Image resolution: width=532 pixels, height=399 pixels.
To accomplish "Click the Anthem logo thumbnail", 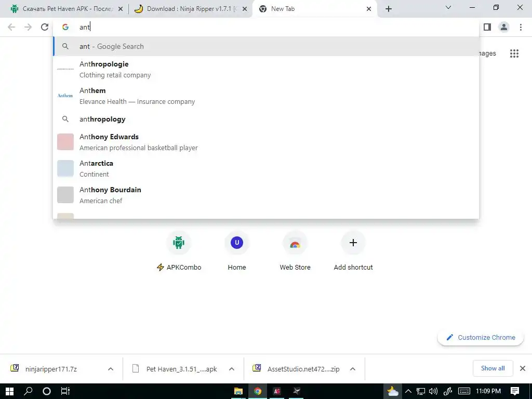I will [x=65, y=96].
